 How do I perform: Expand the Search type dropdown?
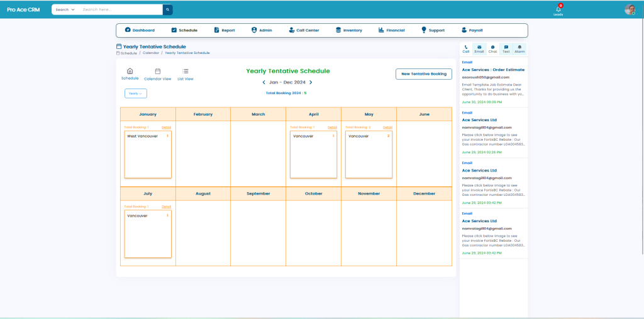pyautogui.click(x=65, y=9)
